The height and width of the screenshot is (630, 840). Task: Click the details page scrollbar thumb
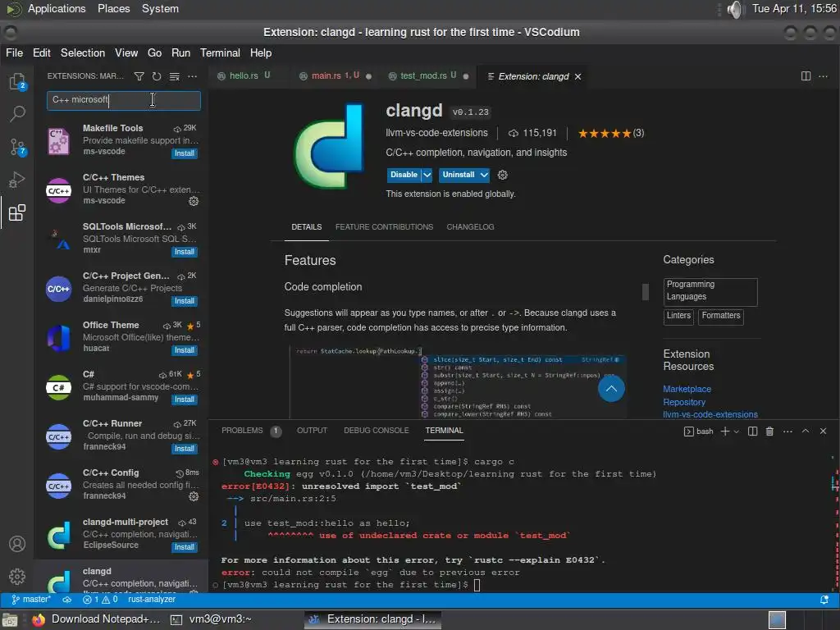click(x=646, y=291)
